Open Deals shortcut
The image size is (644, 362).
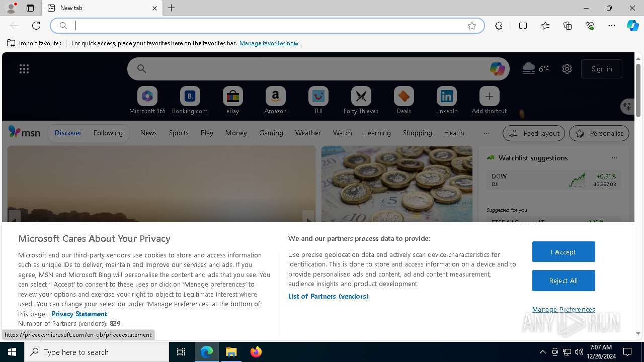coord(404,101)
